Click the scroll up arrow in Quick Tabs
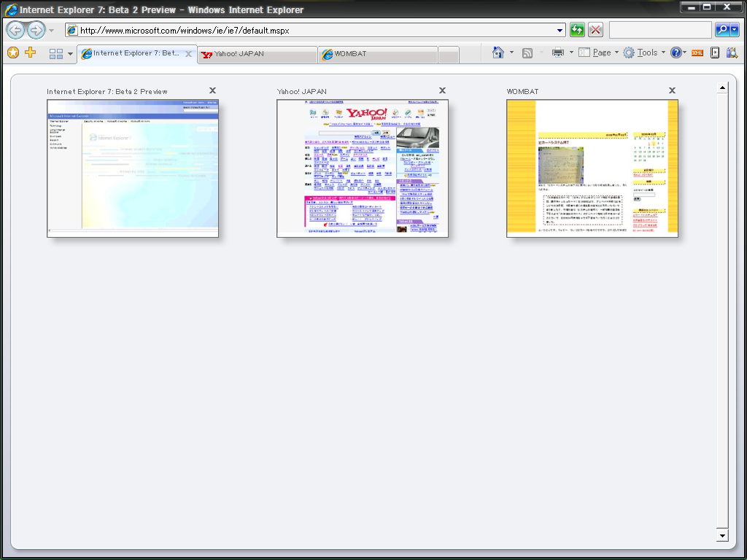Screen dimensions: 747x560 pyautogui.click(x=722, y=87)
